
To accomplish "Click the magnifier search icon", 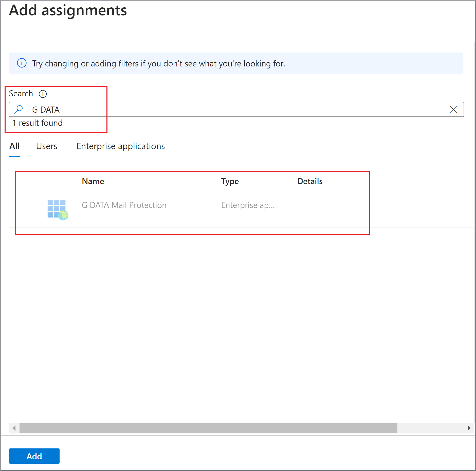I will pos(19,109).
